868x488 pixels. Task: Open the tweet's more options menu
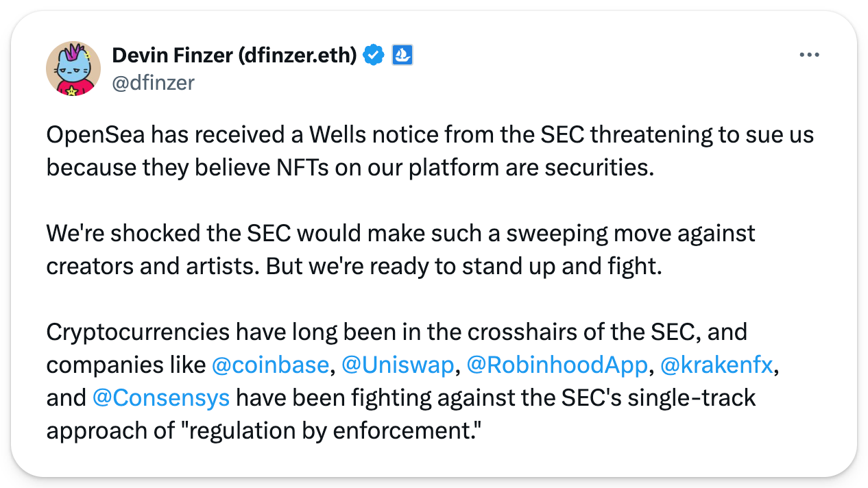click(x=810, y=55)
